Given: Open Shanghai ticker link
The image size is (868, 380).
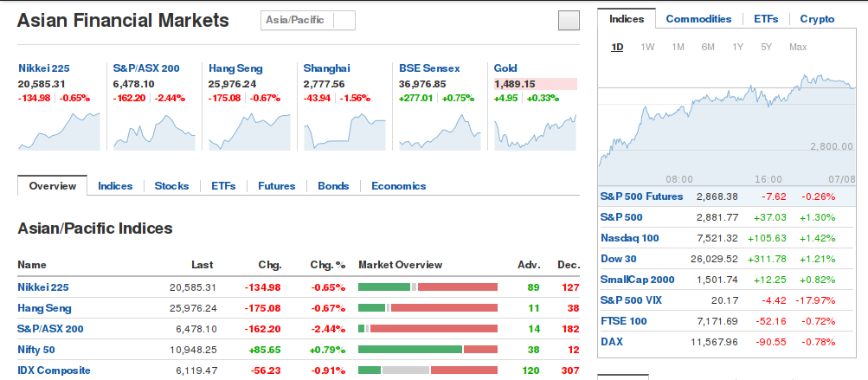Looking at the screenshot, I should [x=326, y=68].
